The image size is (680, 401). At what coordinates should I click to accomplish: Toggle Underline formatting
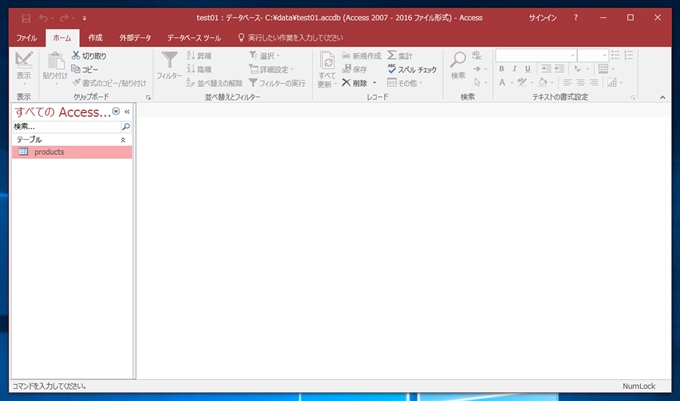tap(527, 68)
